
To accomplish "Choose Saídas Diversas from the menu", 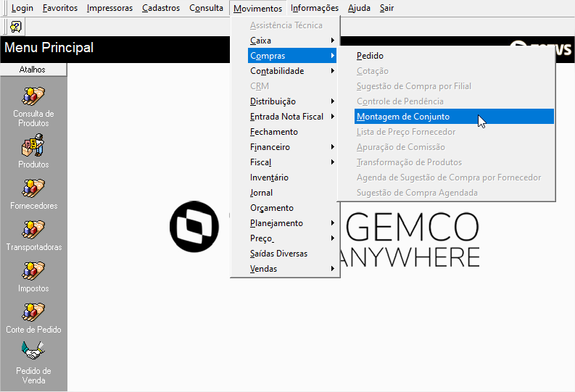I will [292, 254].
